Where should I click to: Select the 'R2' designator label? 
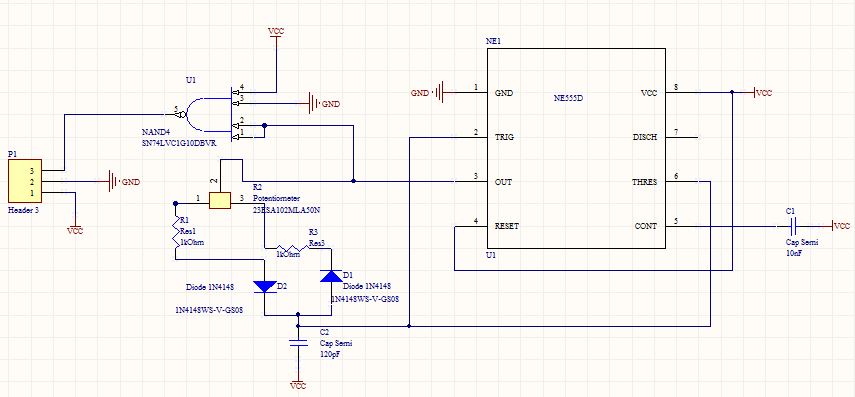[258, 187]
